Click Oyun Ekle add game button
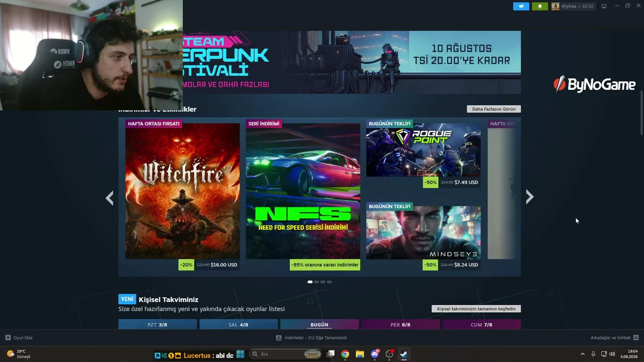The height and width of the screenshot is (362, 644). tap(19, 338)
